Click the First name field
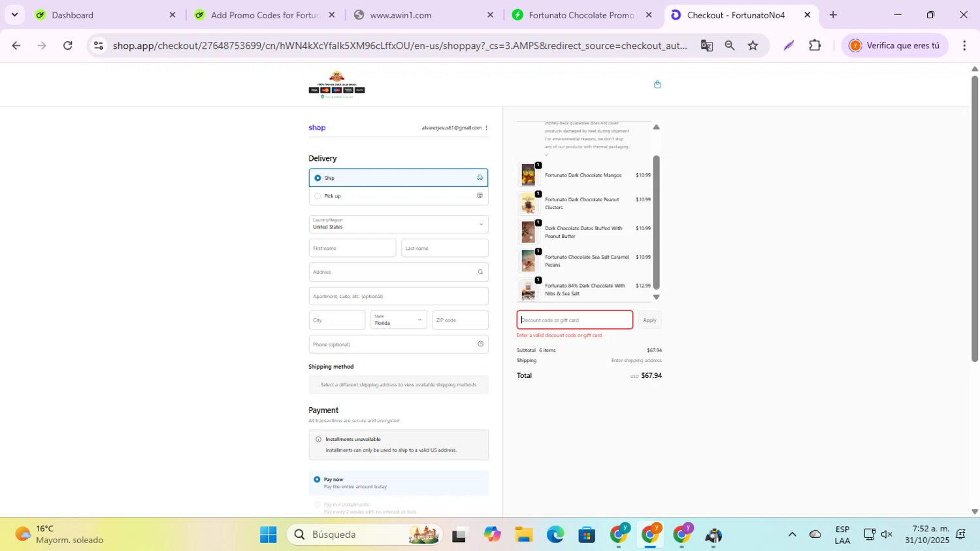 click(x=352, y=248)
